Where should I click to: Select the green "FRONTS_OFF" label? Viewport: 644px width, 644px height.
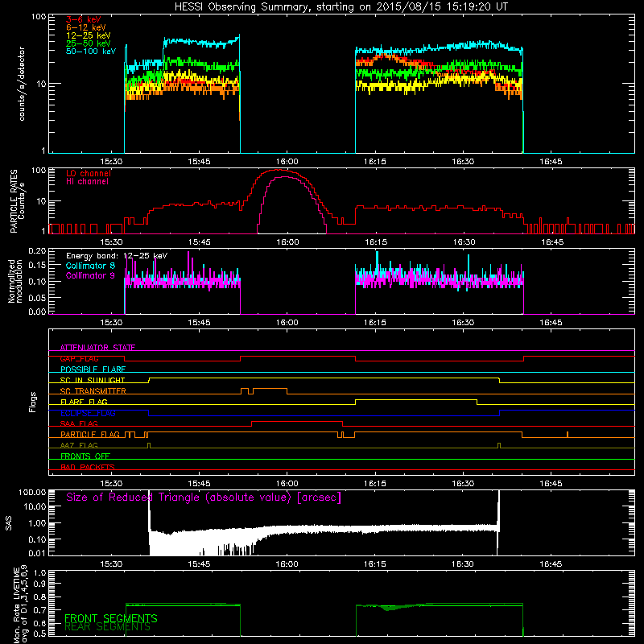tap(85, 456)
